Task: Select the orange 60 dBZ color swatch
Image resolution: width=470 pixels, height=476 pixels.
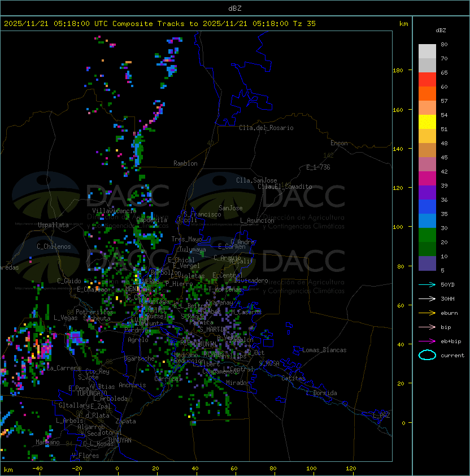Action: (x=427, y=94)
